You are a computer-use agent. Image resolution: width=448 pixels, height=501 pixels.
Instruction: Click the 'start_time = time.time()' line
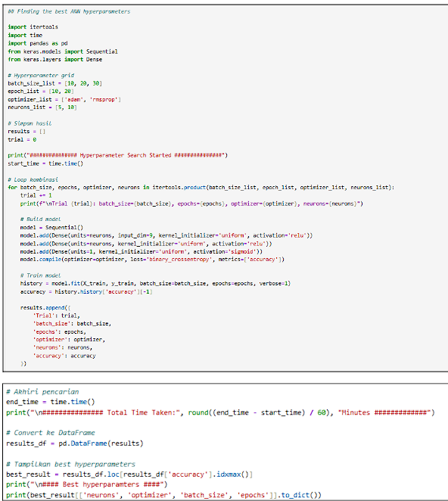coord(45,163)
